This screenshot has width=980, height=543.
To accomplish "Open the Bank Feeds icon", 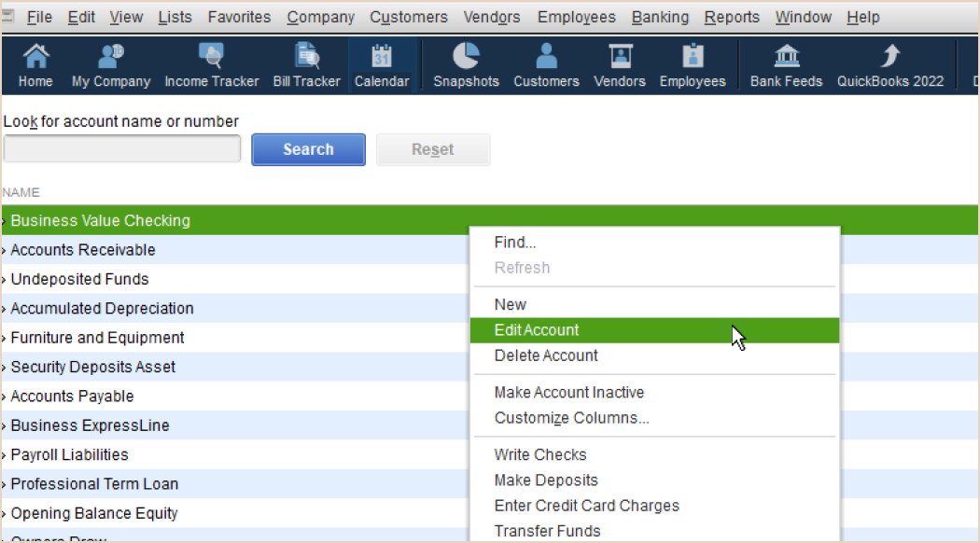I will click(x=786, y=58).
